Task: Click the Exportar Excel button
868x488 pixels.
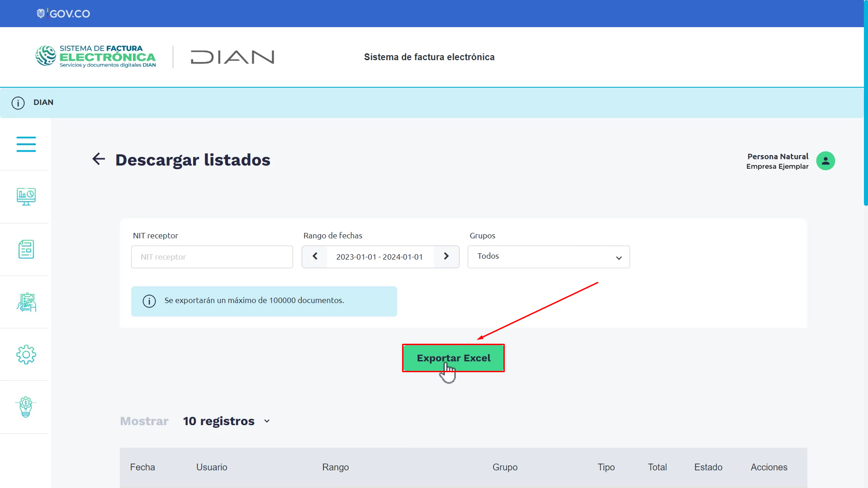Action: [x=453, y=358]
